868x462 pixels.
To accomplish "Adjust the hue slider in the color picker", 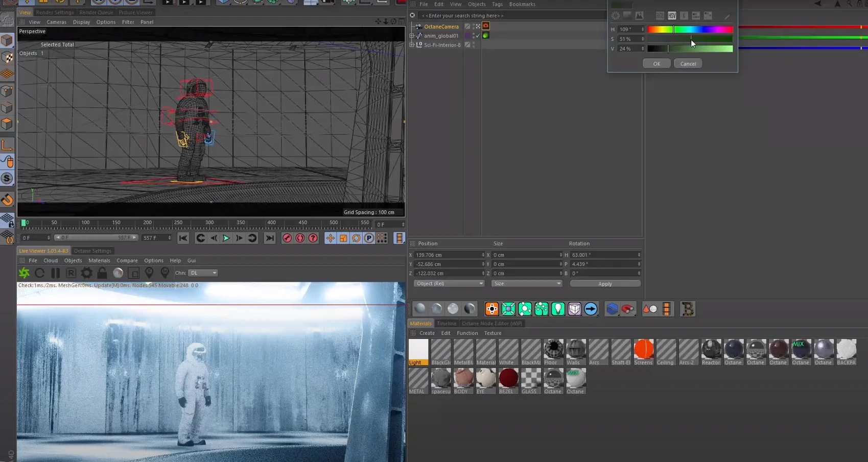I will (x=691, y=29).
